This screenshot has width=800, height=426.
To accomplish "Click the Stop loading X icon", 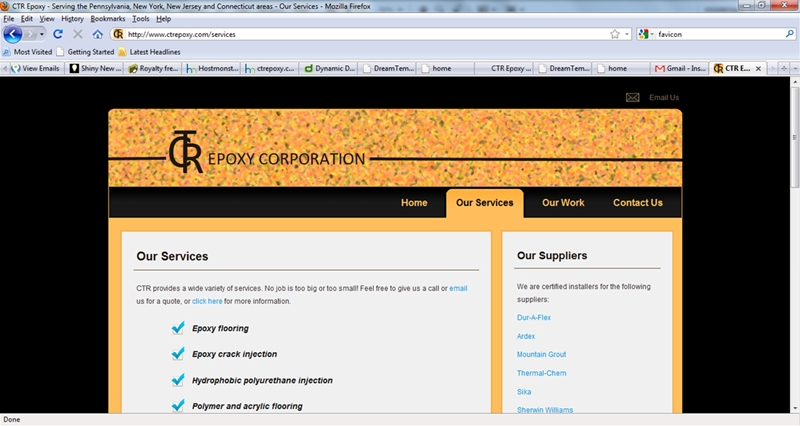I will point(78,34).
